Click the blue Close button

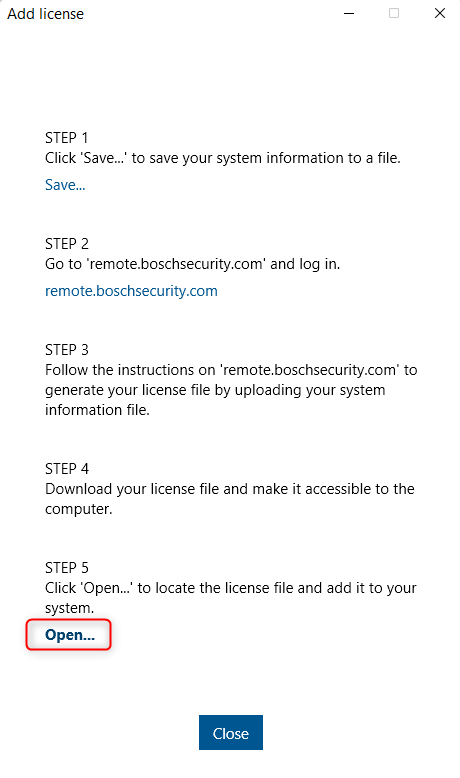[231, 732]
